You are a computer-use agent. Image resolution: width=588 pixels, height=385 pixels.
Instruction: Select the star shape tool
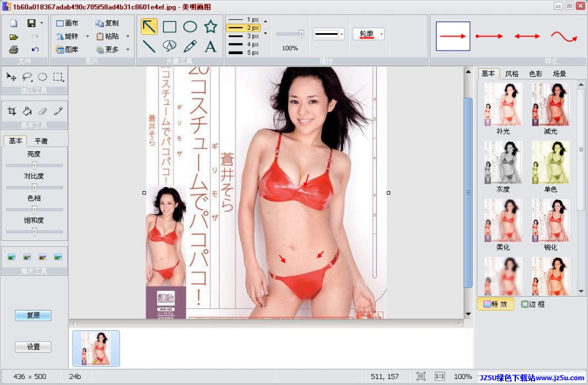coord(211,26)
